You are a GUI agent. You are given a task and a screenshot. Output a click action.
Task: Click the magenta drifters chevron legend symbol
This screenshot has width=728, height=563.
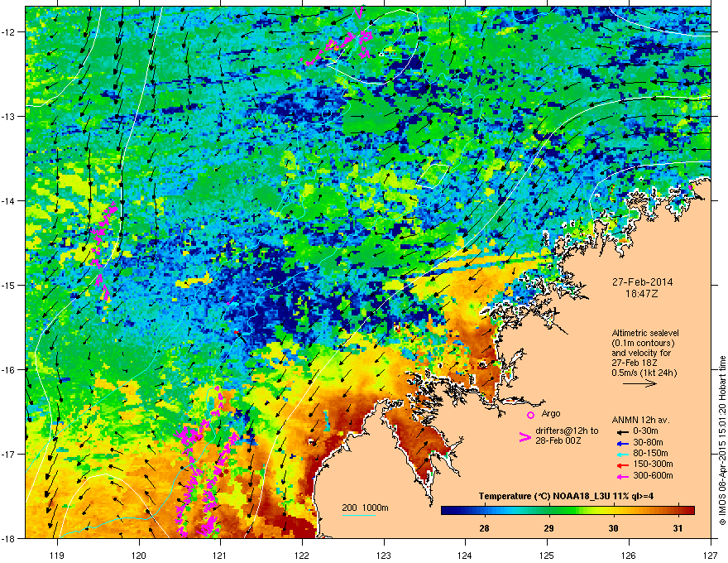[524, 437]
